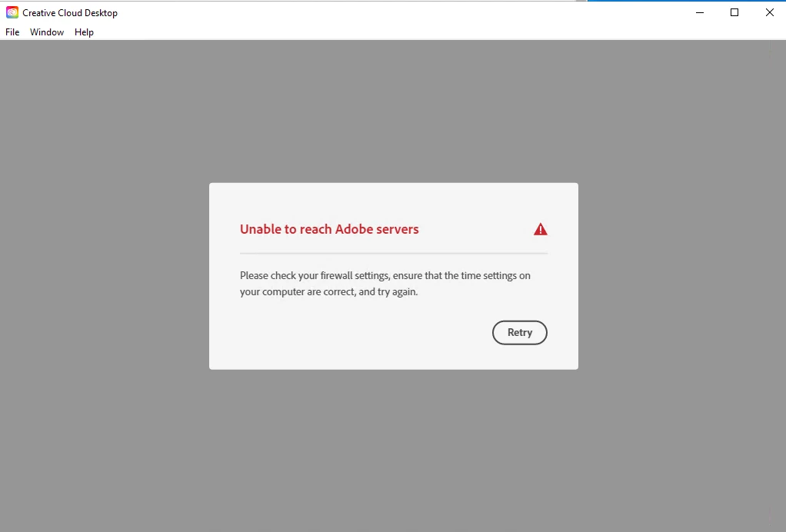The height and width of the screenshot is (532, 786).
Task: Minimize the Creative Cloud Desktop window
Action: coord(700,12)
